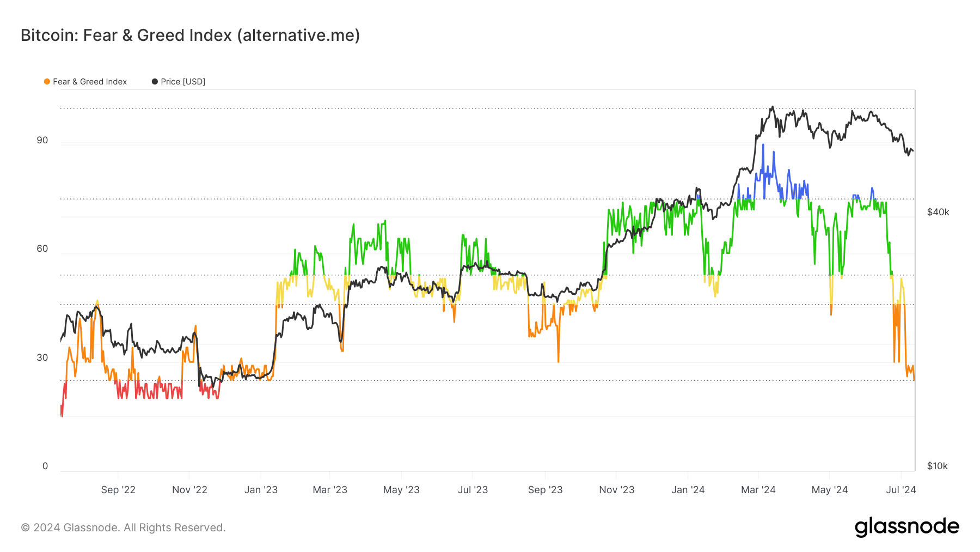Click the Jul '23 axis label
This screenshot has height=552, width=980.
tap(473, 490)
